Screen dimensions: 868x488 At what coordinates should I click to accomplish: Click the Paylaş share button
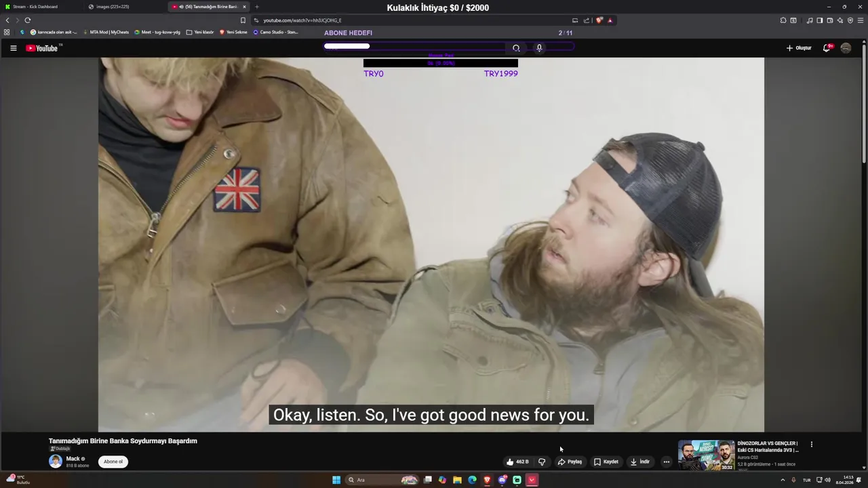570,462
